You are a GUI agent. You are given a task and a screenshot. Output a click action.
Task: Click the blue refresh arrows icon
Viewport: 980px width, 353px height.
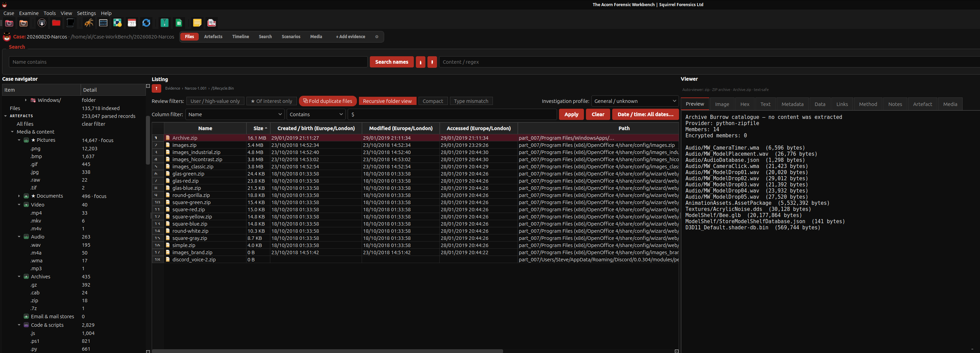pyautogui.click(x=146, y=23)
